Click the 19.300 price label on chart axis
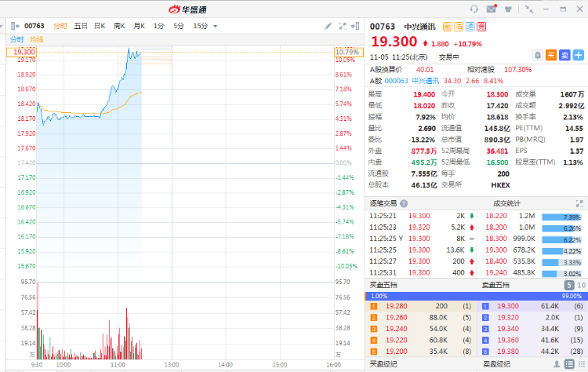The image size is (588, 372). click(x=21, y=52)
